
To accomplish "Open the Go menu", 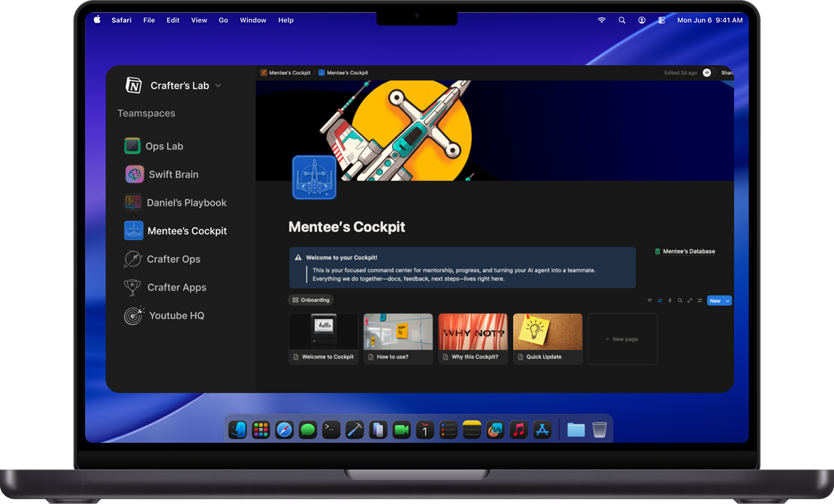I will [224, 20].
